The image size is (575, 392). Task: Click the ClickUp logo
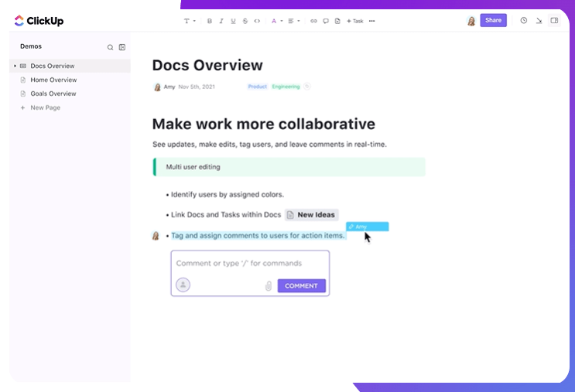(39, 21)
